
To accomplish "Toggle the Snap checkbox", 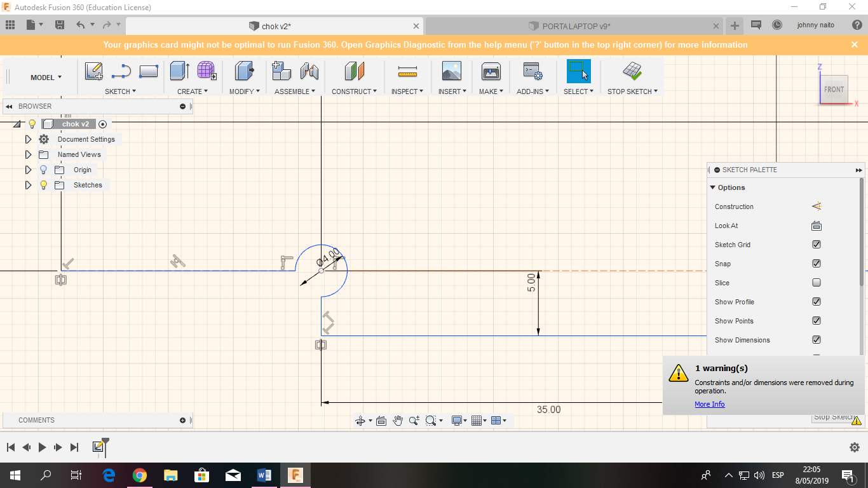I will coord(817,264).
